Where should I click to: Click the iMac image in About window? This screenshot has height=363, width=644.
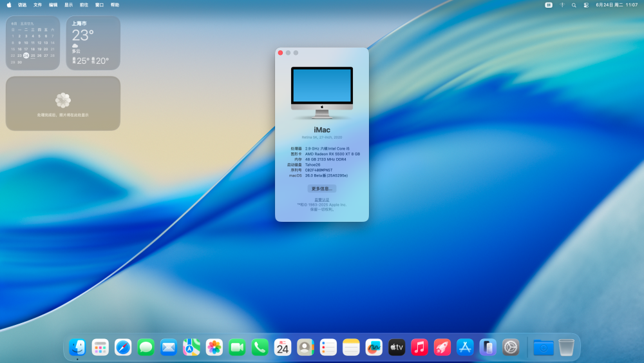click(x=322, y=93)
